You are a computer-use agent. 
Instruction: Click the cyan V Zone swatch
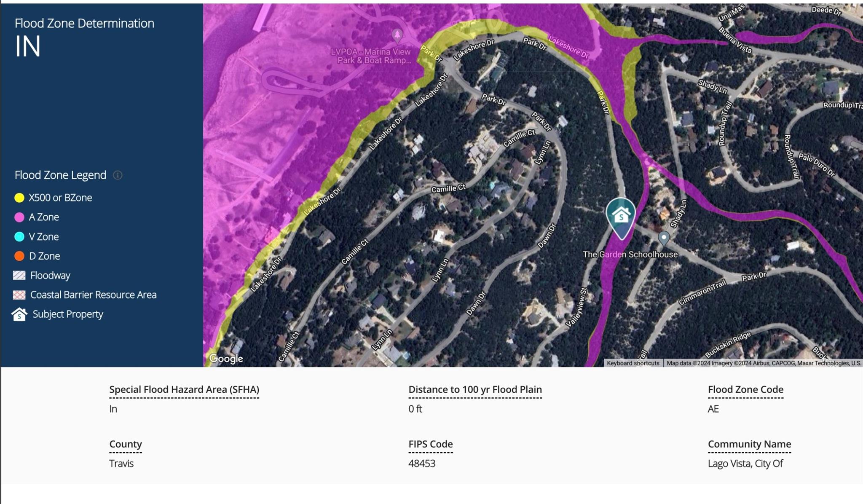(x=19, y=237)
